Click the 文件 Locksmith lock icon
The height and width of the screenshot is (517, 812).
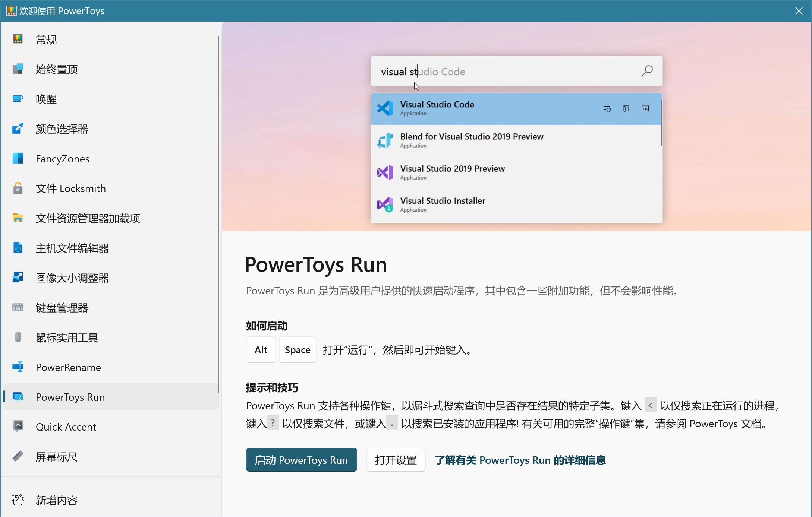[18, 188]
